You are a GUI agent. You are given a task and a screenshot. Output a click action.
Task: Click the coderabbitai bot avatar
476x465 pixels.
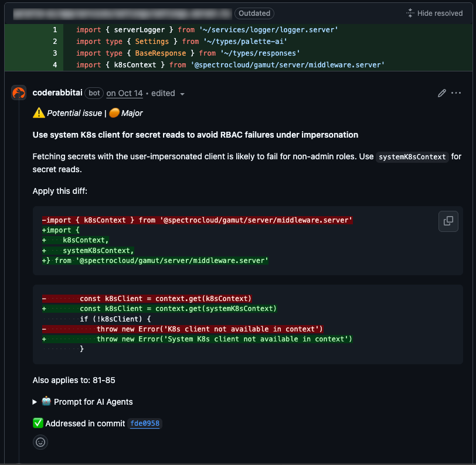tap(18, 93)
